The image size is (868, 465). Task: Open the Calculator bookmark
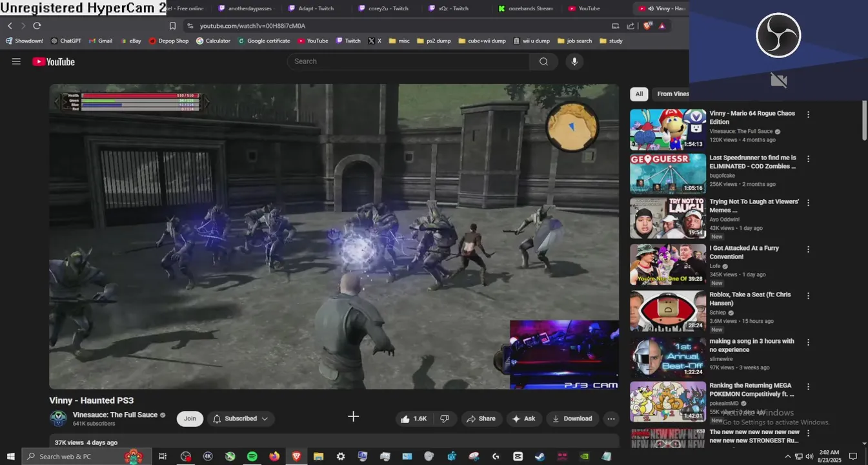click(214, 41)
